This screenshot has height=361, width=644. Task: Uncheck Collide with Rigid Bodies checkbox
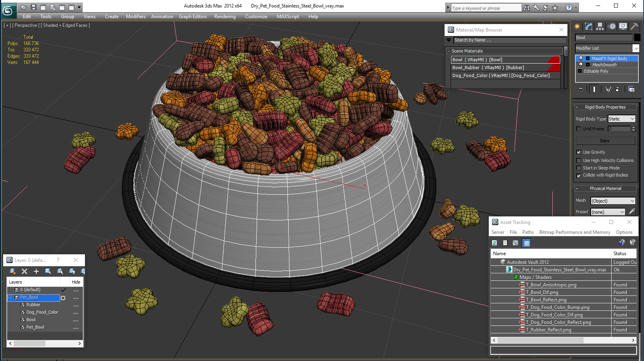pos(579,175)
